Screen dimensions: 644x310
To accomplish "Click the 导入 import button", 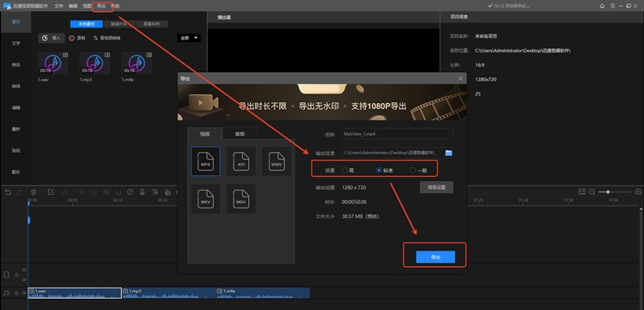I will [52, 38].
